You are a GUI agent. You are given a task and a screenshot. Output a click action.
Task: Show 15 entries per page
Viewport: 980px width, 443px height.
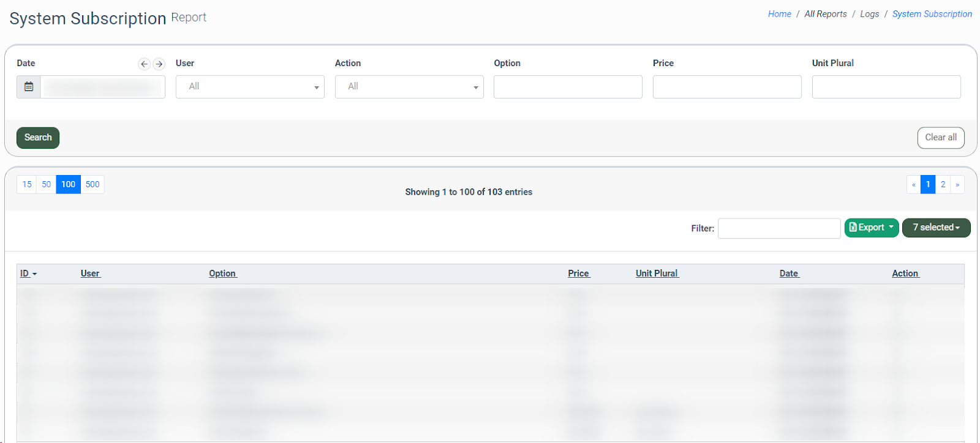coord(27,184)
